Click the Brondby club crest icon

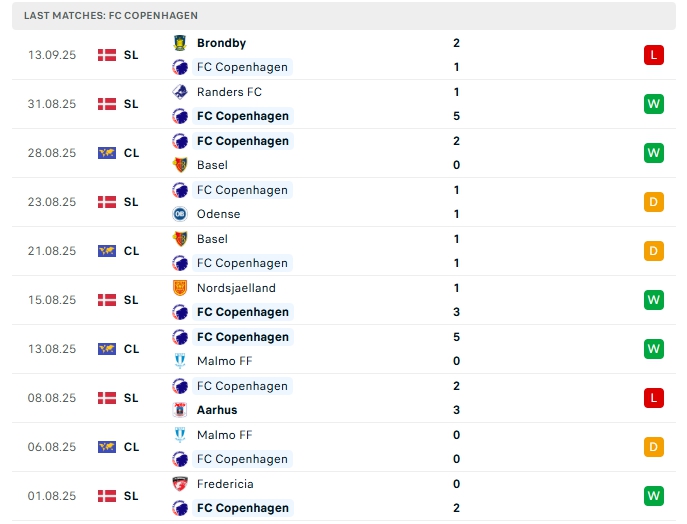tap(180, 43)
